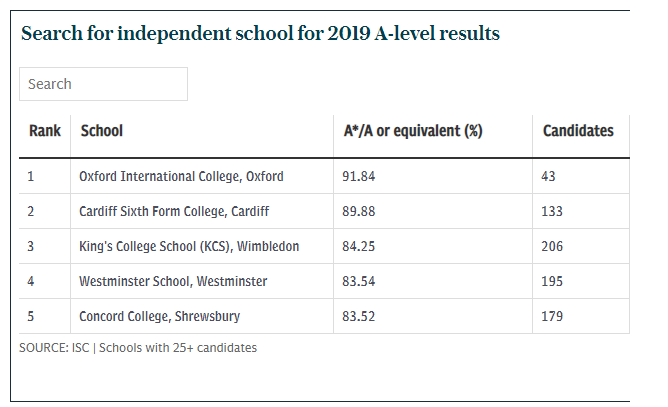Click the candidates value 43

[x=548, y=176]
